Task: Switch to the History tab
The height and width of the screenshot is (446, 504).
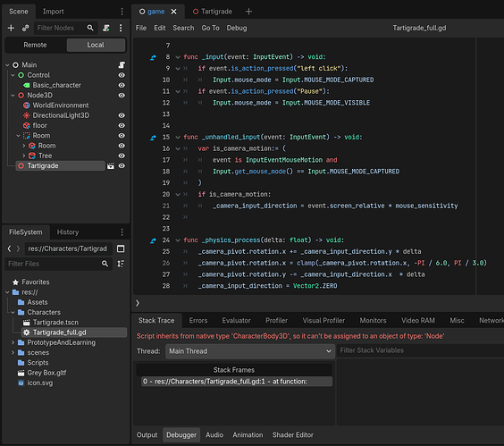Action: point(68,232)
